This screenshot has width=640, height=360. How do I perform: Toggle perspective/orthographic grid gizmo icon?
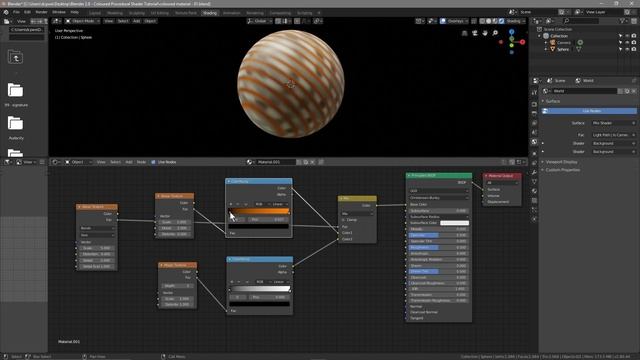click(464, 33)
